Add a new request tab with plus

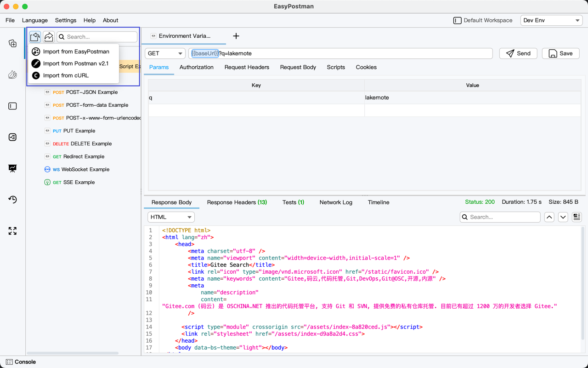coord(236,36)
